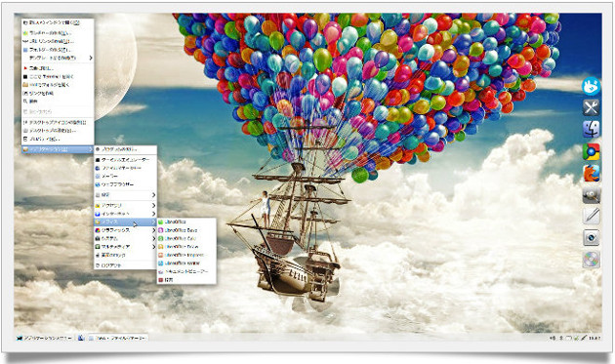Open the pen text editor dock icon
Image resolution: width=615 pixels, height=364 pixels.
click(591, 216)
